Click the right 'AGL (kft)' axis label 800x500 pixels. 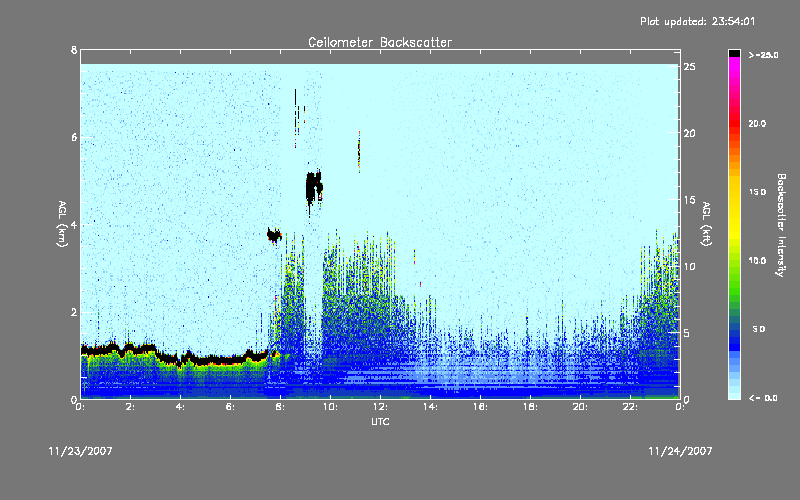pos(706,224)
